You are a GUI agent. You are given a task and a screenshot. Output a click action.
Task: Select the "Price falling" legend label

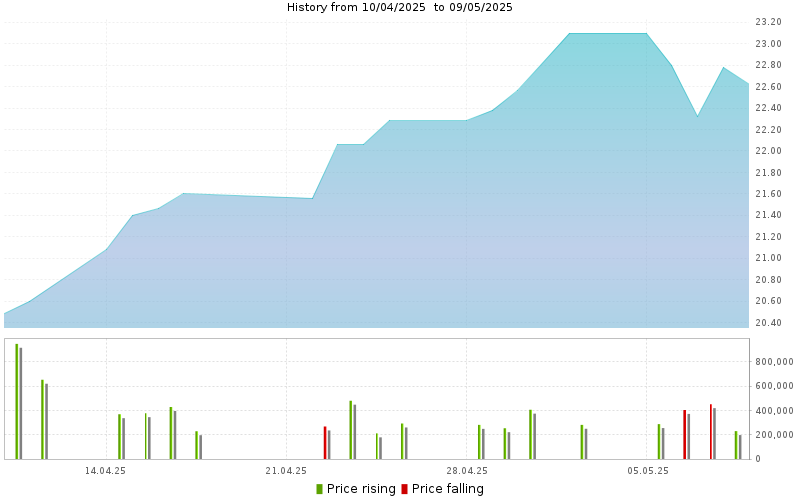click(447, 489)
